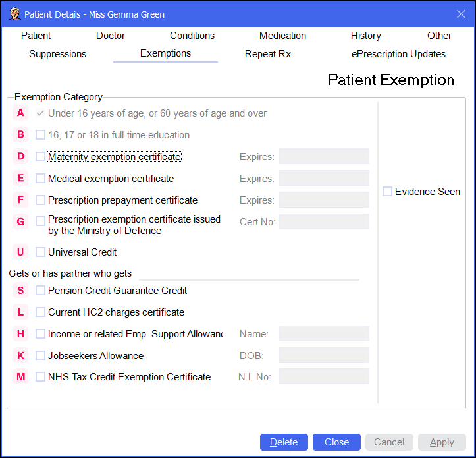This screenshot has height=458, width=476.
Task: Open the Suppressions tab
Action: [x=57, y=54]
